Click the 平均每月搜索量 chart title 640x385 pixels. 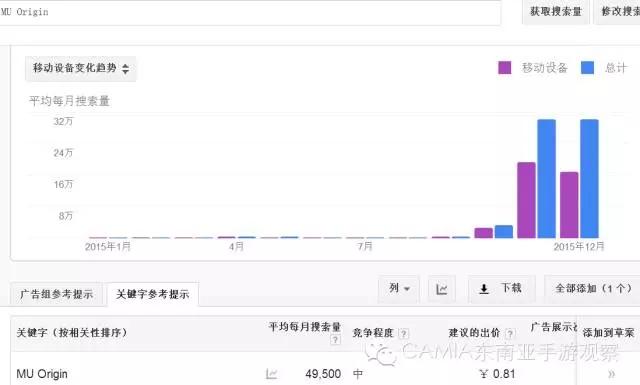(x=69, y=101)
